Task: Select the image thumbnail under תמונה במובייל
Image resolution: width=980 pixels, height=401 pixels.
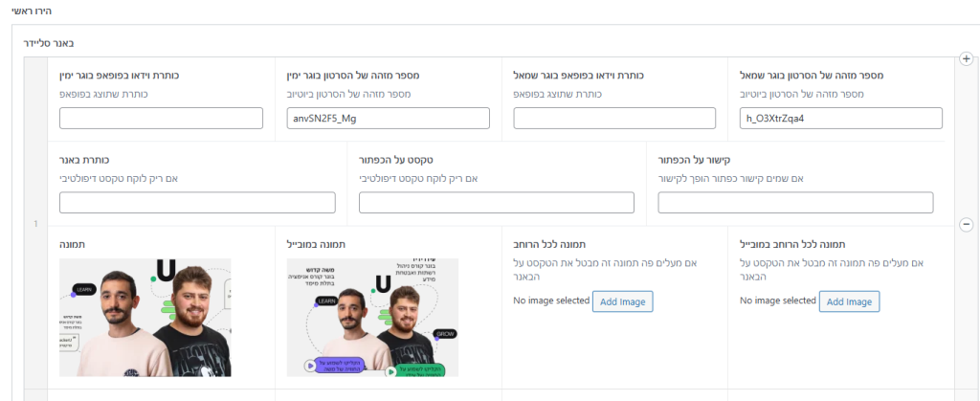Action: [x=372, y=317]
